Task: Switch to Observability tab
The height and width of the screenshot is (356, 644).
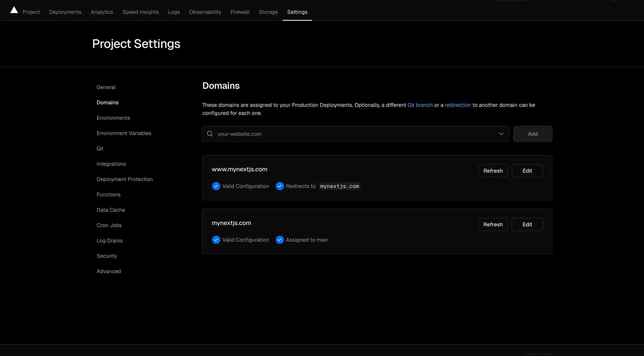Action: 205,12
